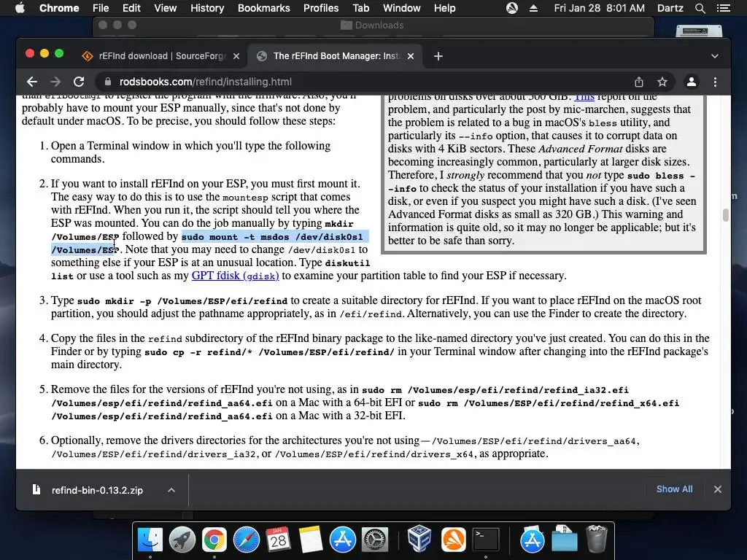
Task: Click 'sudo cp -r refind/*' command text
Action: [200, 352]
